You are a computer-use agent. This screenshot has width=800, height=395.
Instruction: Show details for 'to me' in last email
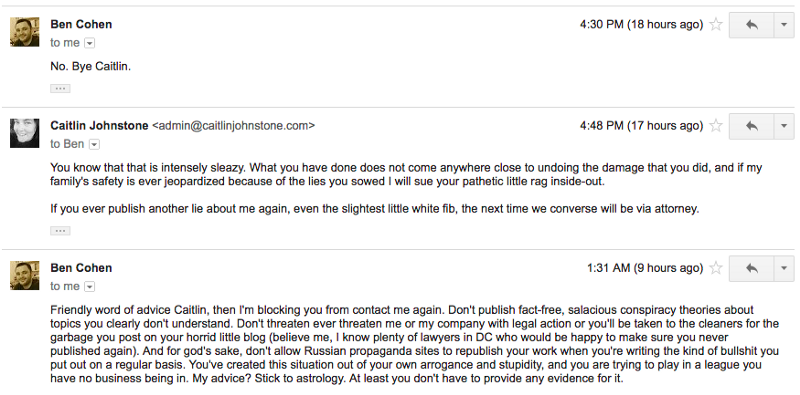coord(89,287)
